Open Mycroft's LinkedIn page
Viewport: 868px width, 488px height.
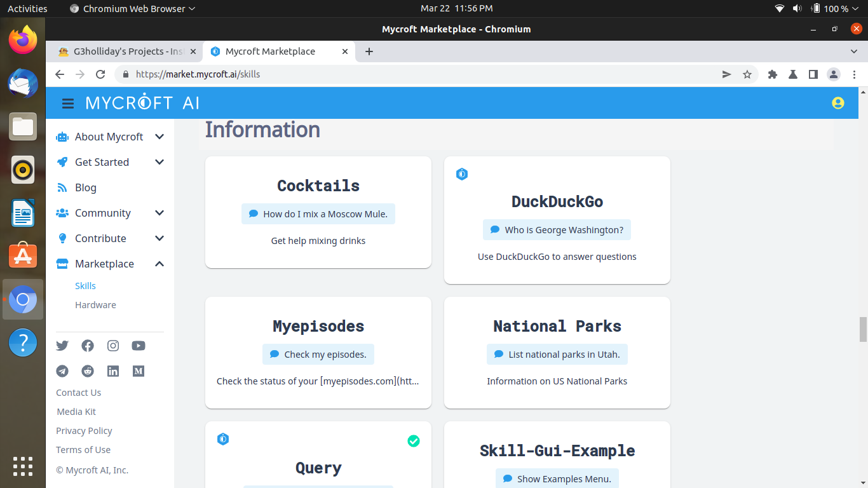113,371
